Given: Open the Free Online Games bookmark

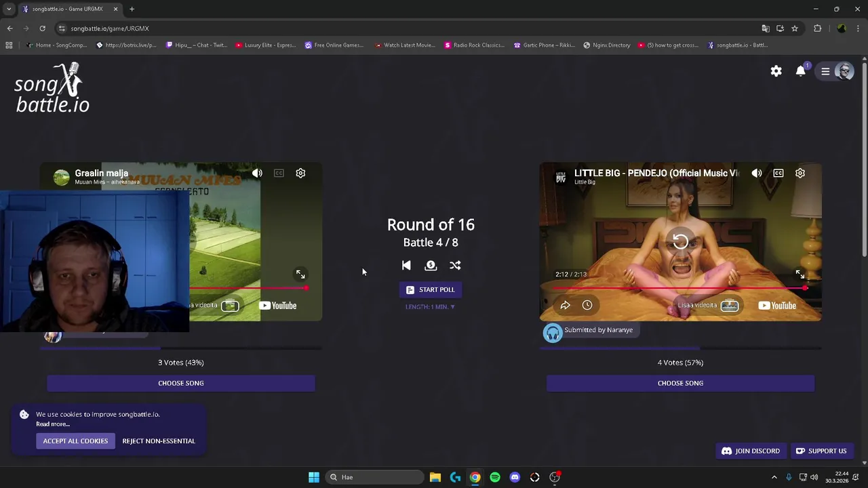Looking at the screenshot, I should tap(334, 45).
